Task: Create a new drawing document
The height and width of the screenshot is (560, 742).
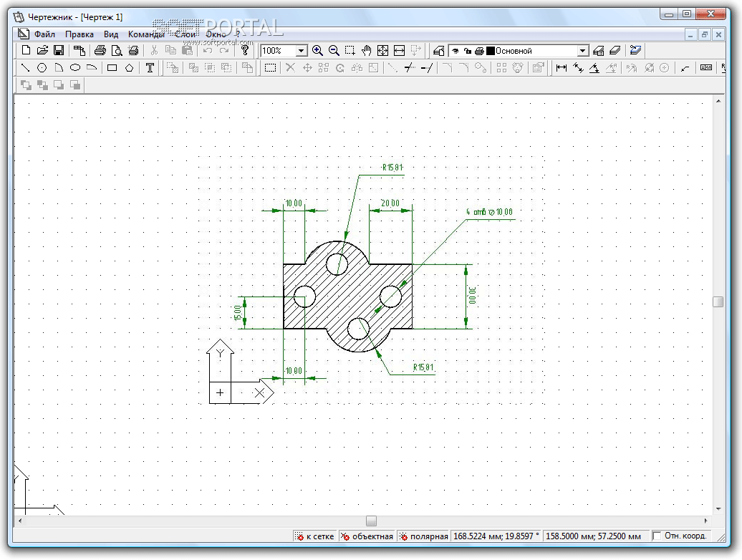Action: click(26, 50)
